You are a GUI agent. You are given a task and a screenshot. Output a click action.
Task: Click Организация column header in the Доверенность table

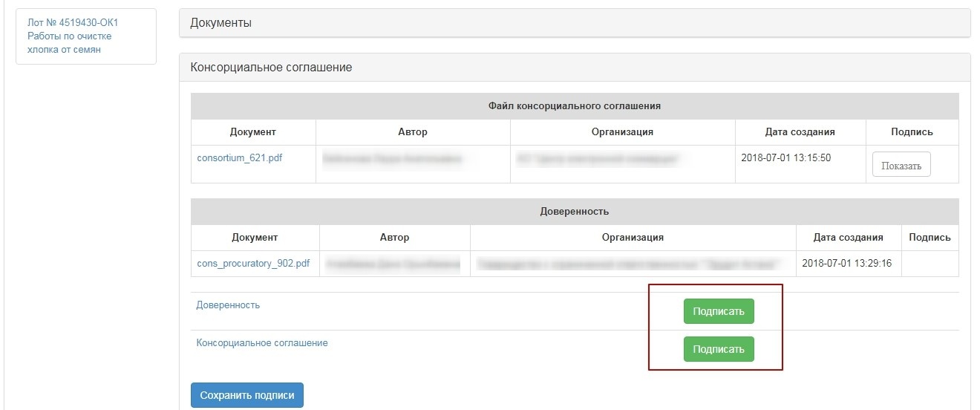tap(633, 238)
